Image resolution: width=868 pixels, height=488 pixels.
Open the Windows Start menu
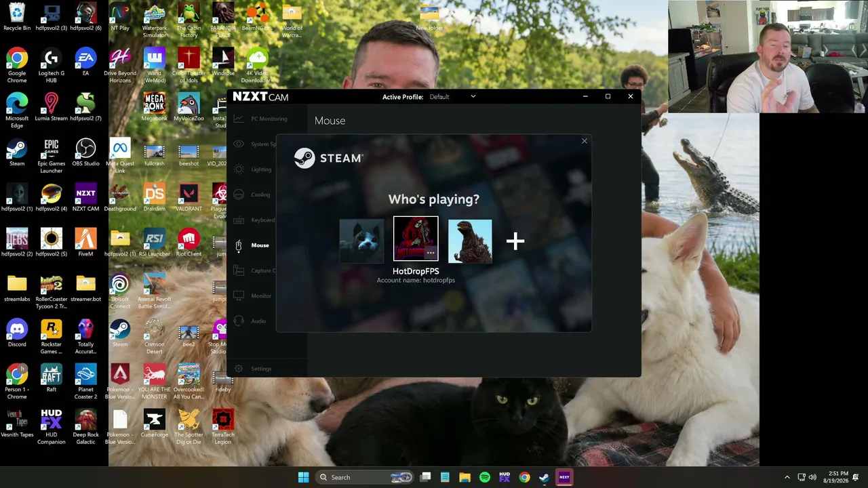pos(303,477)
